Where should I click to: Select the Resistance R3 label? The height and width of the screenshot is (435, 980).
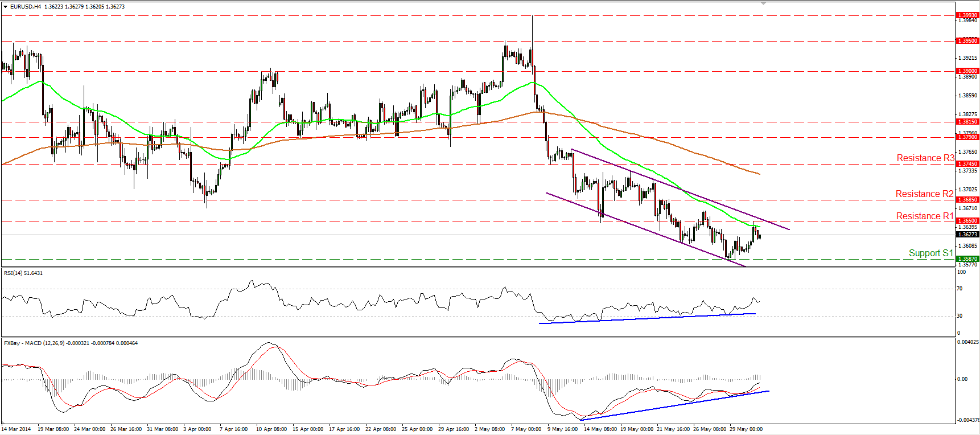[925, 158]
